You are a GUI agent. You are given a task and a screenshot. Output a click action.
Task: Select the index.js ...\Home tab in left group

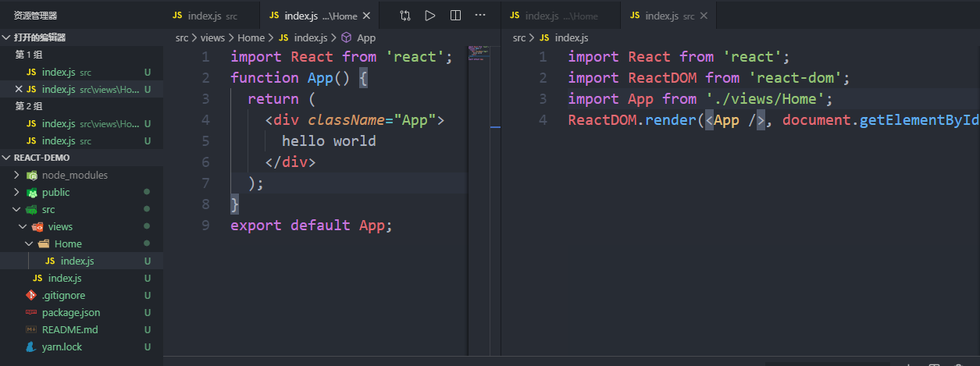pos(319,16)
